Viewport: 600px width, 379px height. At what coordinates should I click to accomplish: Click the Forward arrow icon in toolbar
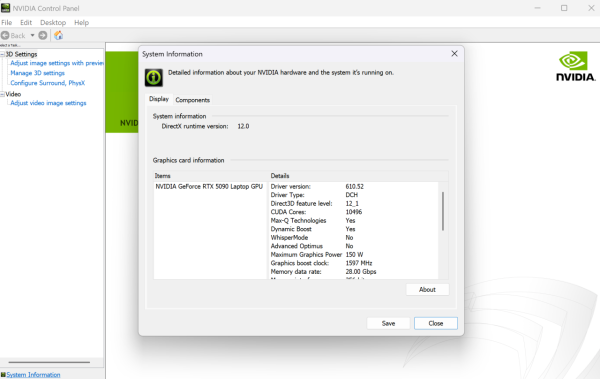43,36
